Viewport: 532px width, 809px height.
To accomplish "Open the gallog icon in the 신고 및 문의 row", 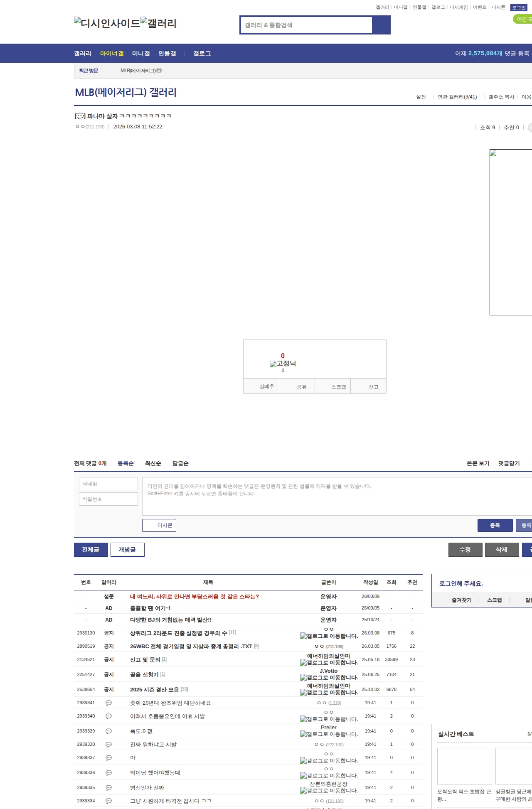I will point(329,663).
